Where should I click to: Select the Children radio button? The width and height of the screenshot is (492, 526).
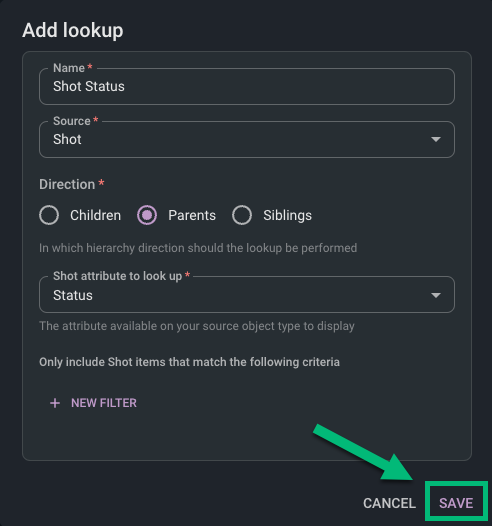[x=49, y=215]
